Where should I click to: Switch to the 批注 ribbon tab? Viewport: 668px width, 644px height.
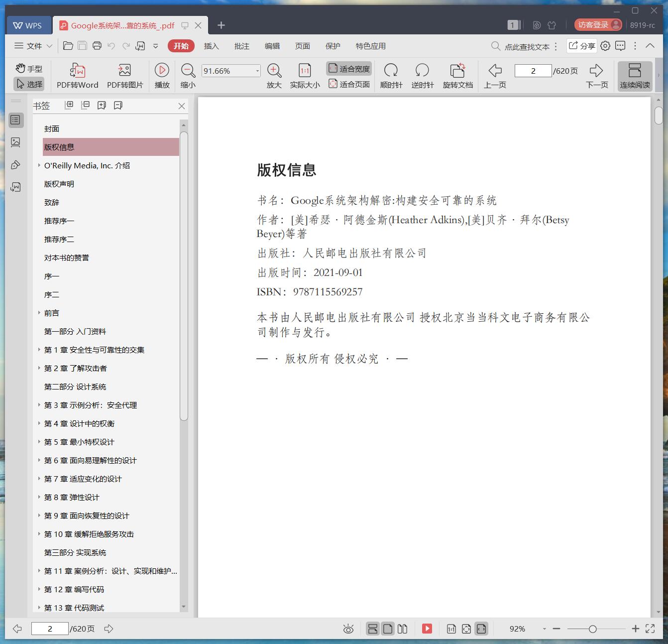pos(241,46)
